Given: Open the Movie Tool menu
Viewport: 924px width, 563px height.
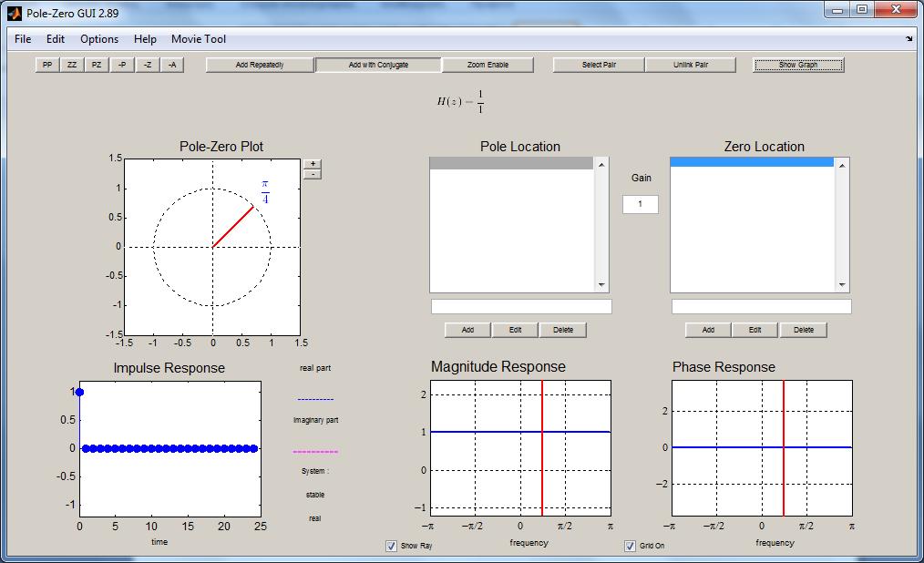Looking at the screenshot, I should pos(199,39).
